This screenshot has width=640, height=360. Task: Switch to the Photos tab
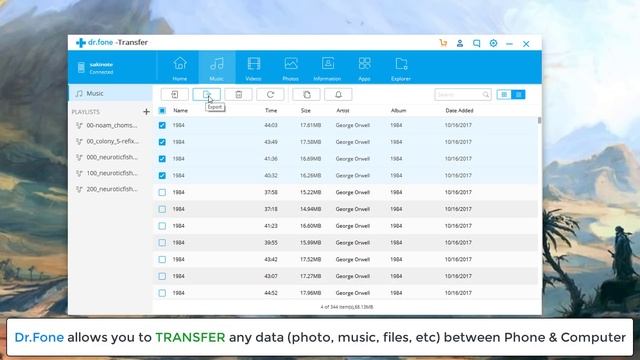(291, 68)
